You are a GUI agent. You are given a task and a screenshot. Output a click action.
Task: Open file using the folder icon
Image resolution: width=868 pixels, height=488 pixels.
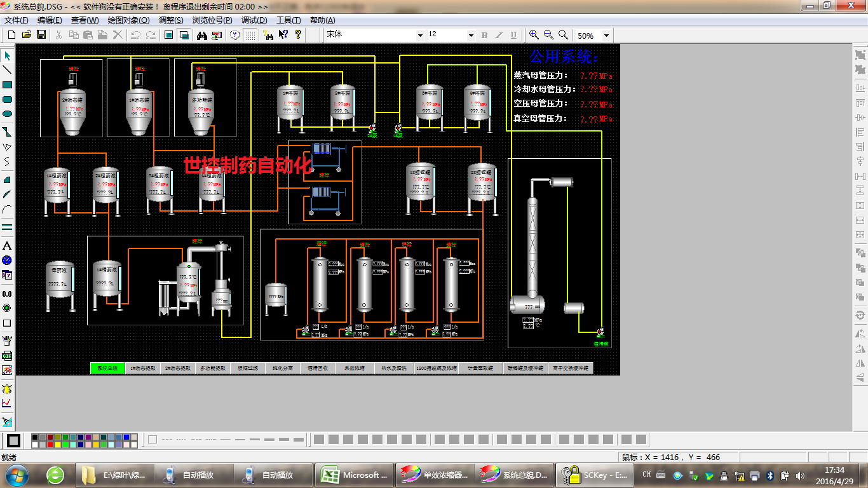point(26,35)
